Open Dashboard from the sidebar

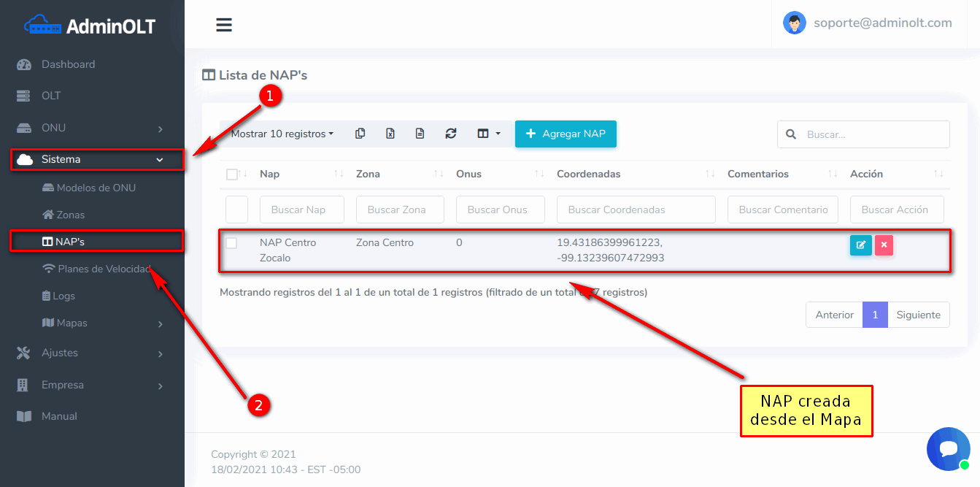tap(68, 64)
